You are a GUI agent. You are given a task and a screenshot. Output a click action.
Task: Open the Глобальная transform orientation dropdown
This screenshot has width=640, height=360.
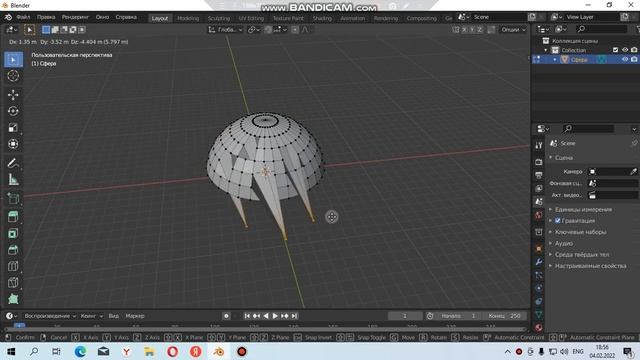point(225,29)
